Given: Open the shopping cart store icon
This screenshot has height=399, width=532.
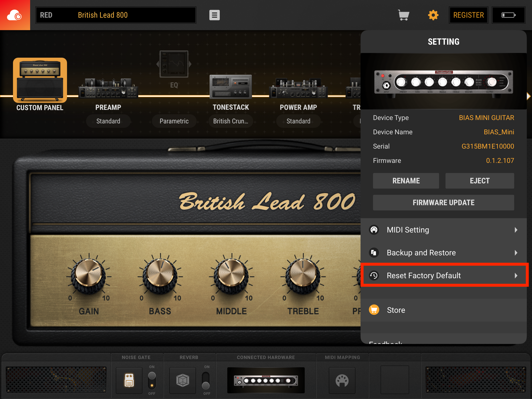Looking at the screenshot, I should click(403, 15).
